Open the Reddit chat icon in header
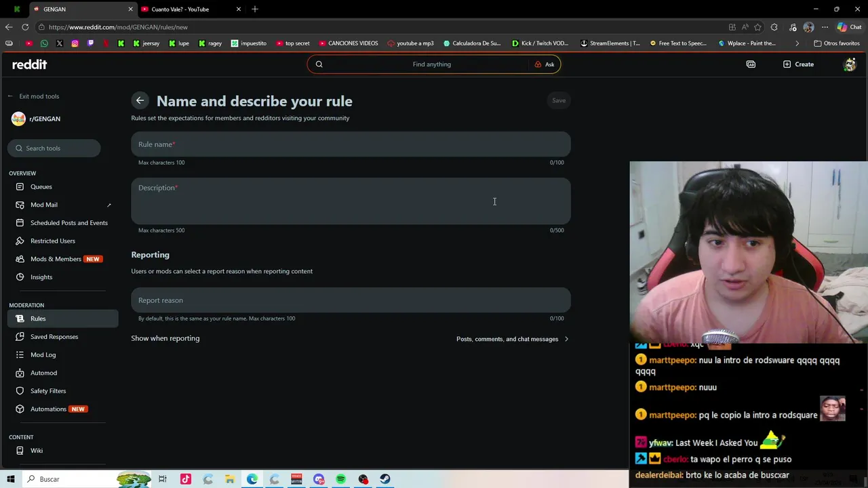The image size is (868, 488). (x=751, y=64)
